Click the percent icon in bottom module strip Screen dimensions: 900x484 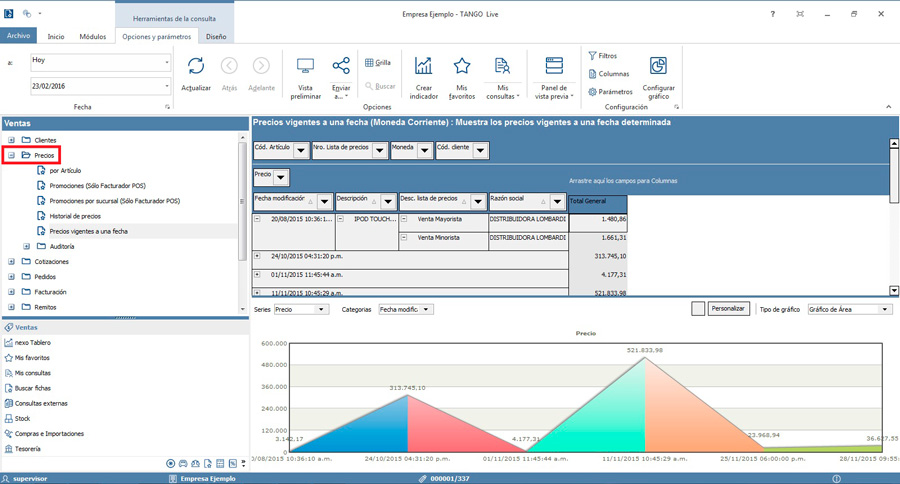[x=232, y=463]
